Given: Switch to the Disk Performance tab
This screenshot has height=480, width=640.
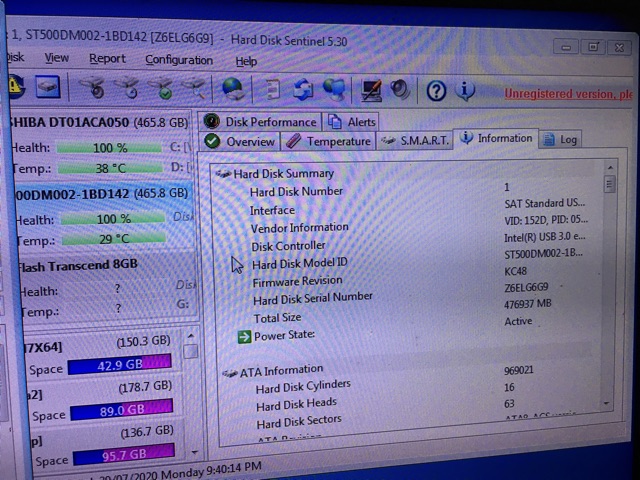Looking at the screenshot, I should coord(260,122).
